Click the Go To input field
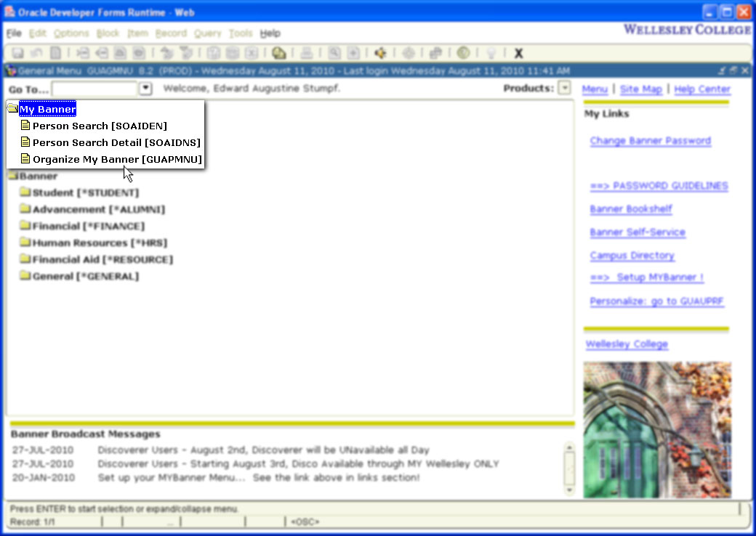Image resolution: width=756 pixels, height=536 pixels. click(95, 89)
